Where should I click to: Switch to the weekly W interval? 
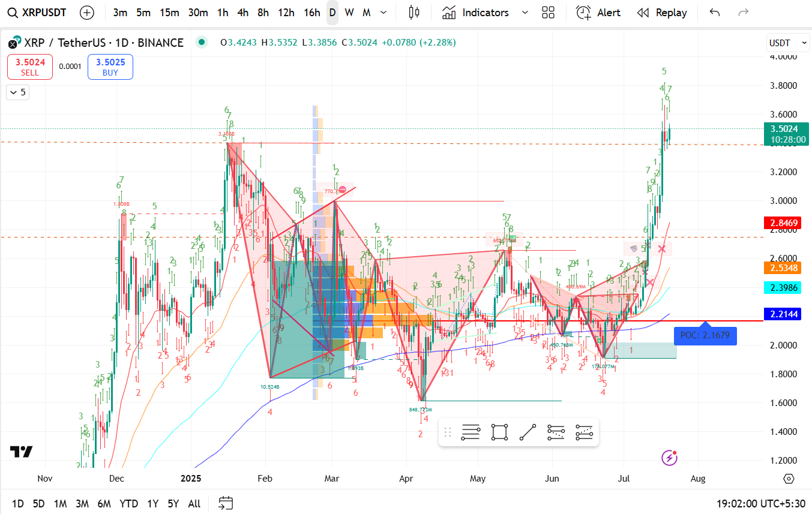point(349,13)
